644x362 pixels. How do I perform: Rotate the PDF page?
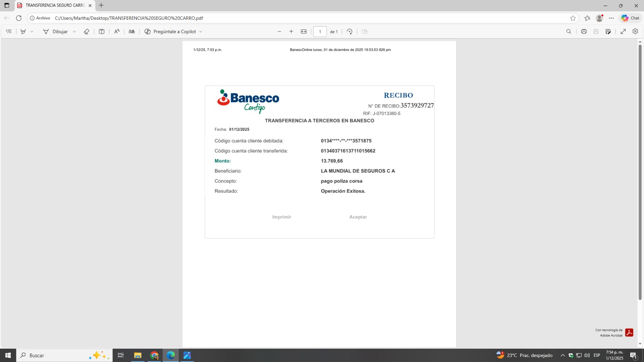349,31
